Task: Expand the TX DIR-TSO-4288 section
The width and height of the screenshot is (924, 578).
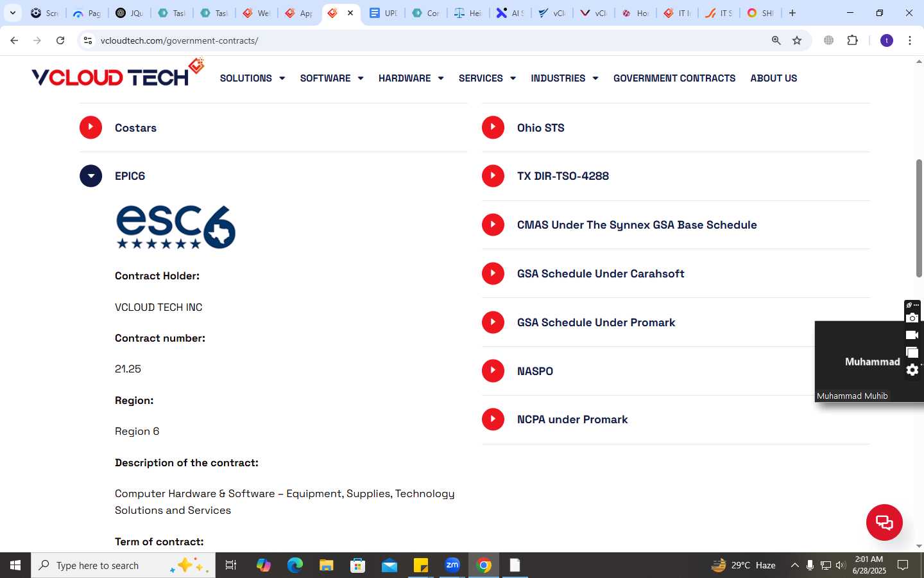Action: click(676, 176)
